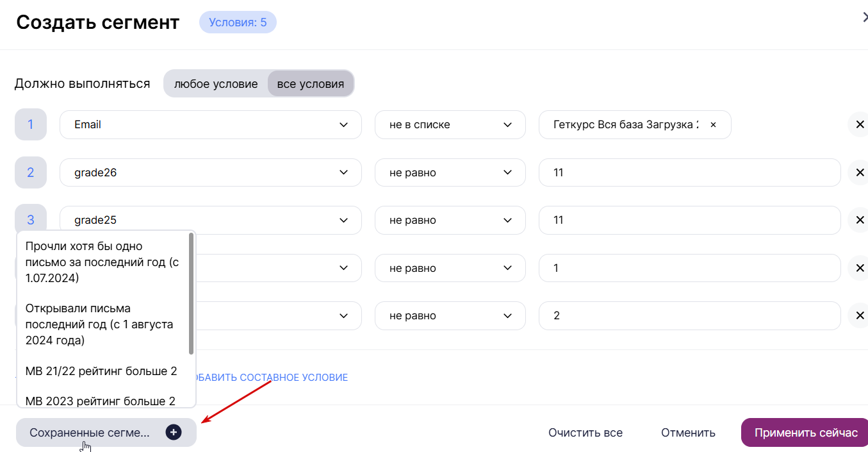Click the value field containing 1
Screen dimensions: 868x452
(x=690, y=268)
